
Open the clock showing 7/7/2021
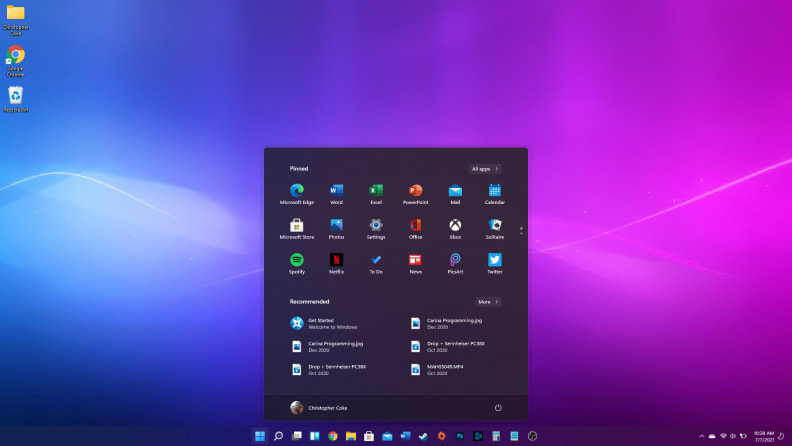pyautogui.click(x=764, y=436)
